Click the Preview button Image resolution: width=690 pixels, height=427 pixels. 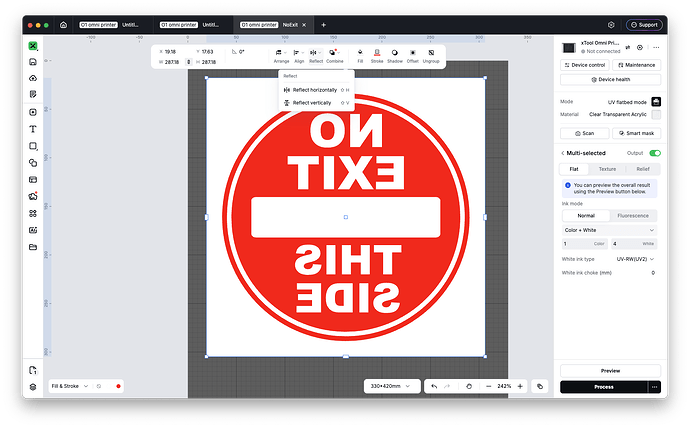(x=610, y=371)
